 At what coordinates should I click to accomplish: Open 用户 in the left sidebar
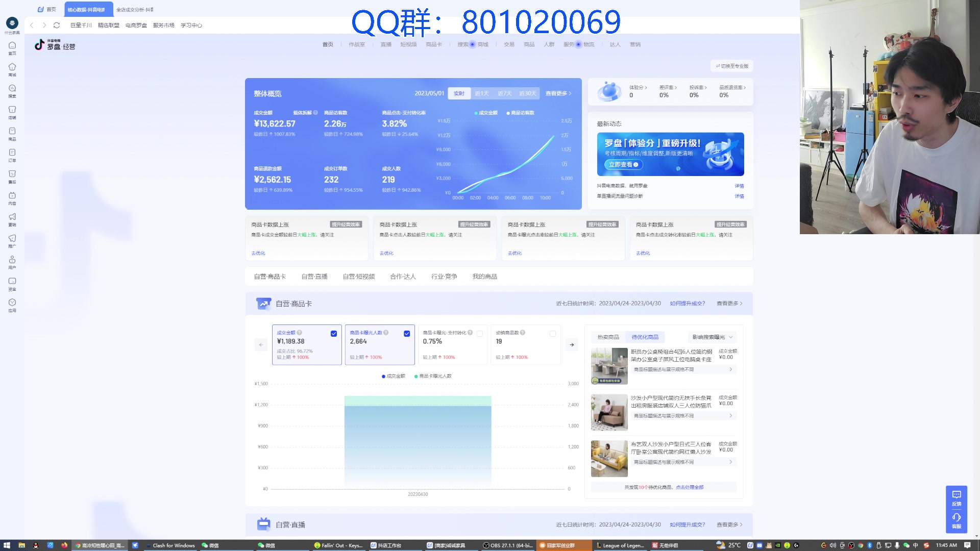coord(12,263)
